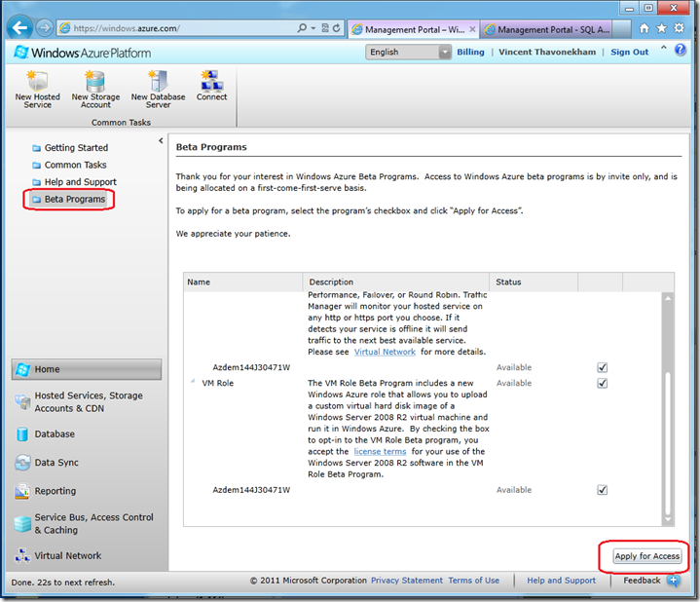The width and height of the screenshot is (700, 602).
Task: Click the New Storage Account icon
Action: pyautogui.click(x=95, y=81)
